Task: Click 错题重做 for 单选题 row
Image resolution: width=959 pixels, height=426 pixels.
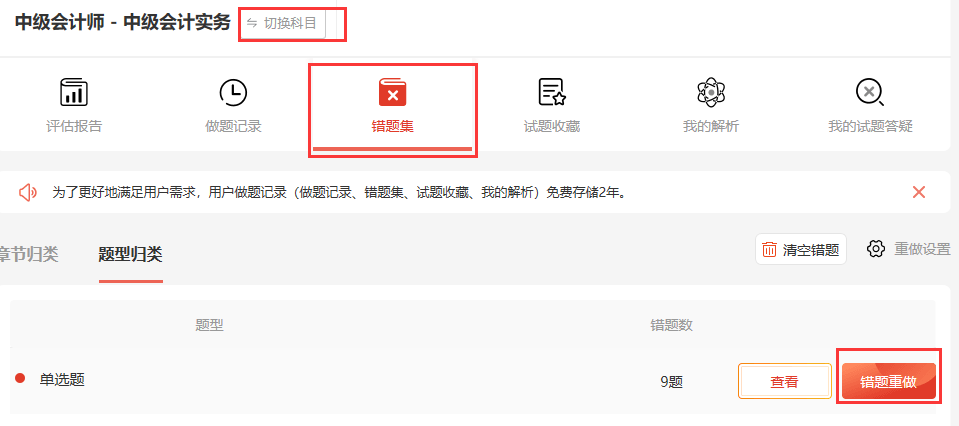Action: click(x=889, y=381)
